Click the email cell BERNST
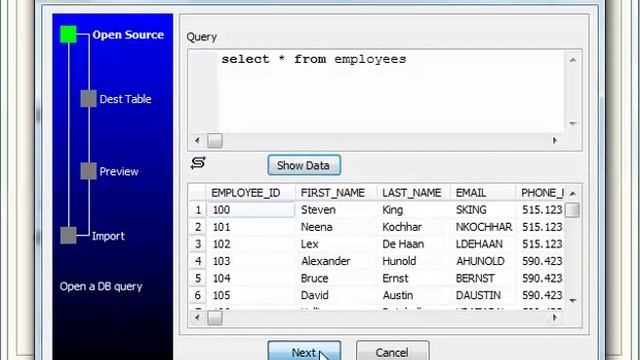 (483, 278)
